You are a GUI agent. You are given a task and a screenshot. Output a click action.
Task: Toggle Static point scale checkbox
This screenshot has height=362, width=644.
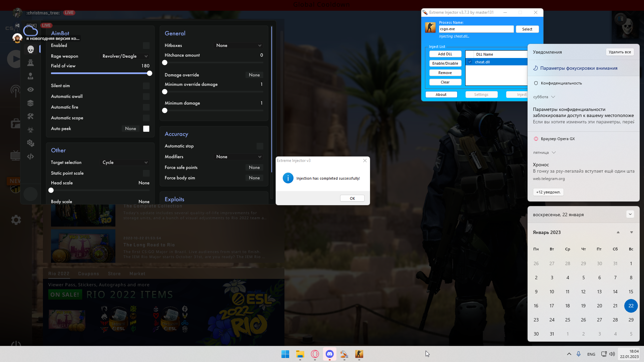146,173
